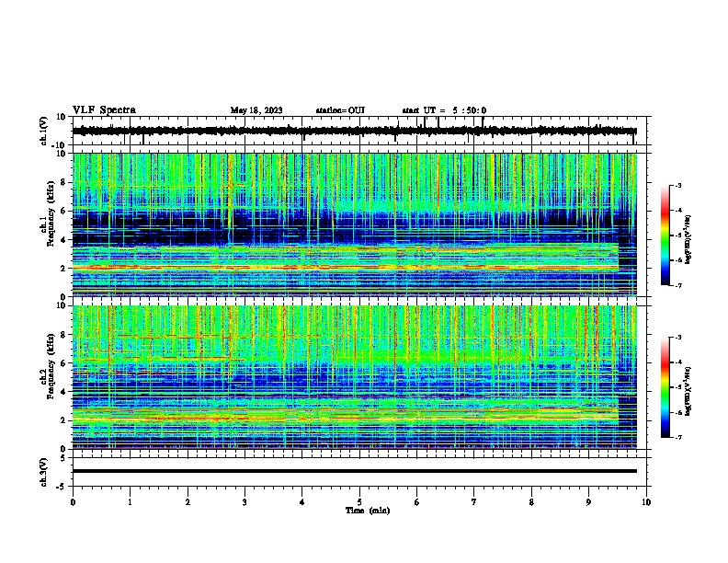The height and width of the screenshot is (563, 728).
Task: Click the ch.1 spectrogram panel
Action: 355,224
